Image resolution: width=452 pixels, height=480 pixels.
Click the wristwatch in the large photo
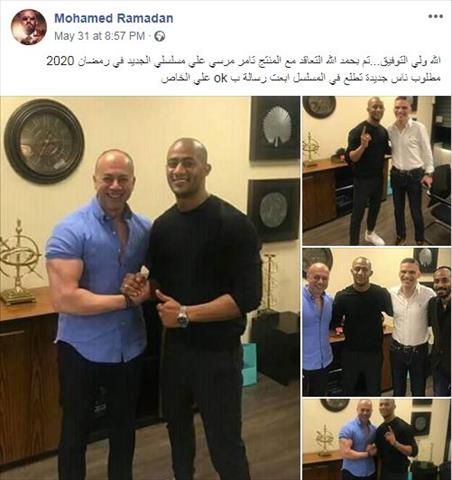coord(182,316)
